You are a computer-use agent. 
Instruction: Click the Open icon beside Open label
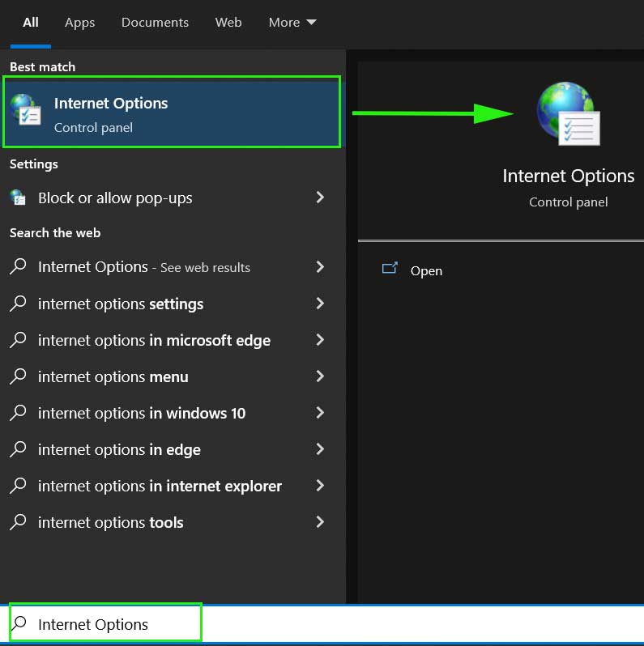pos(390,268)
